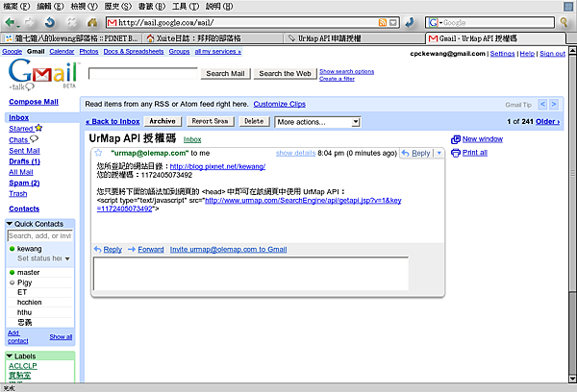Open the address bar history dropdown
Viewport: 577px width, 392px height.
click(393, 23)
